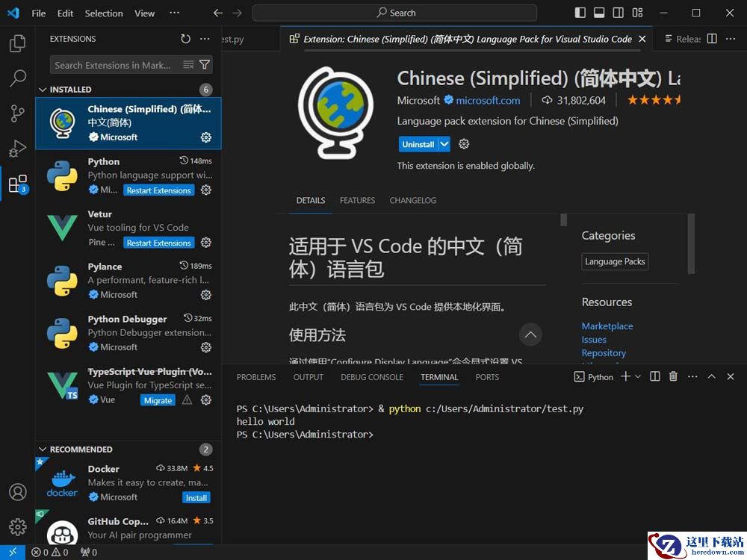
Task: Open Source Control view
Action: [x=18, y=113]
